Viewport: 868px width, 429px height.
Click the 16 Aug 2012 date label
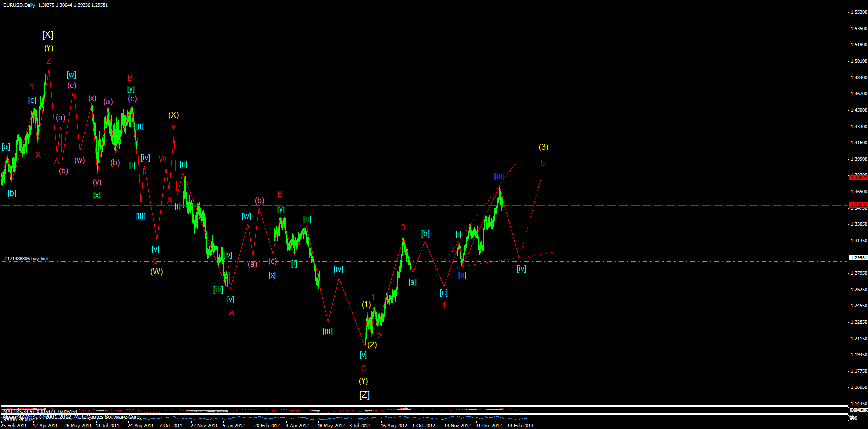[x=394, y=426]
